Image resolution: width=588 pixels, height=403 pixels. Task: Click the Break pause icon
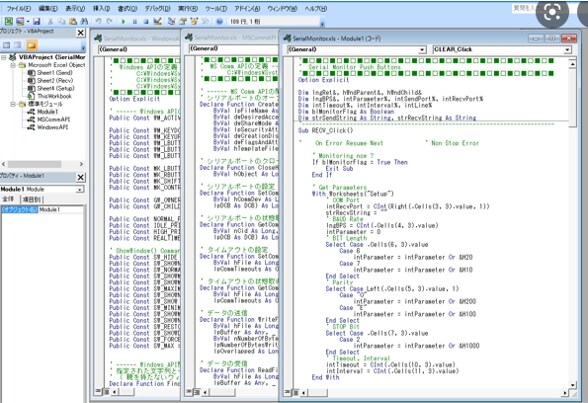[x=135, y=21]
